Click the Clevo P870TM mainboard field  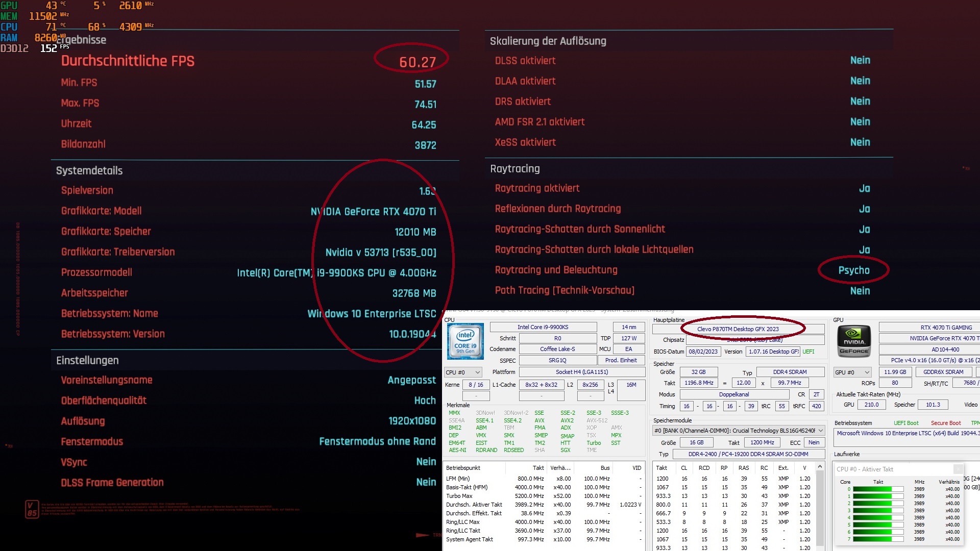tap(738, 329)
